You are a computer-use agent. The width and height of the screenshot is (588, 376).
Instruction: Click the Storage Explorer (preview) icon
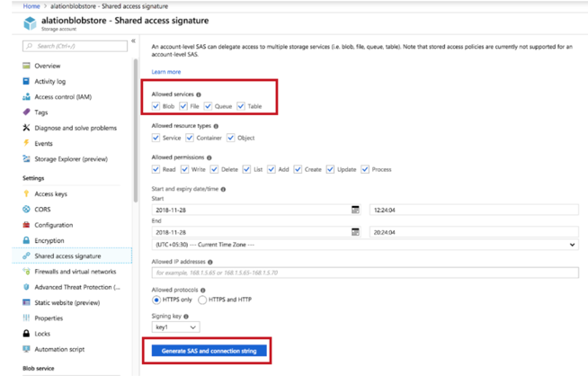26,158
